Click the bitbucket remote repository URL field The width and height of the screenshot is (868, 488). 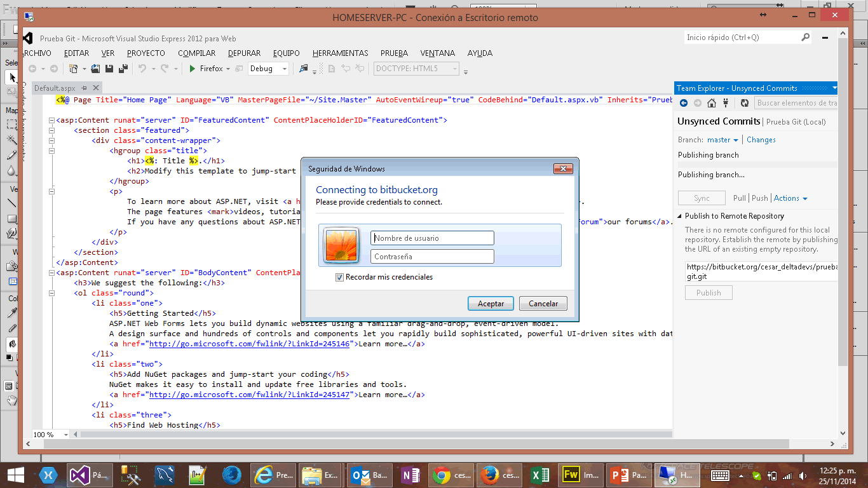pos(761,272)
